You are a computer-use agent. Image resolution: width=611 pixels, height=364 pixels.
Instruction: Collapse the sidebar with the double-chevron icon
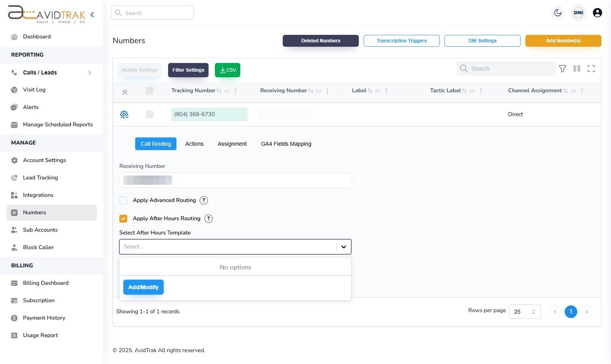coord(92,15)
